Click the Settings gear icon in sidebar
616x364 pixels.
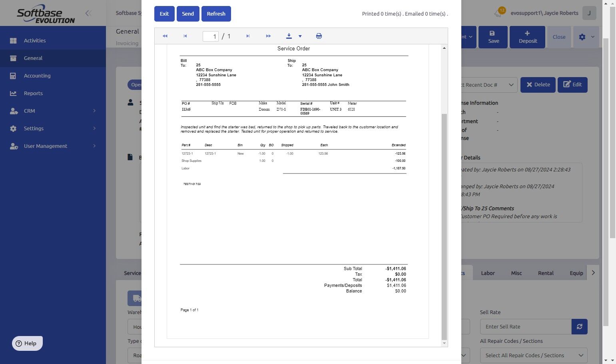click(13, 128)
